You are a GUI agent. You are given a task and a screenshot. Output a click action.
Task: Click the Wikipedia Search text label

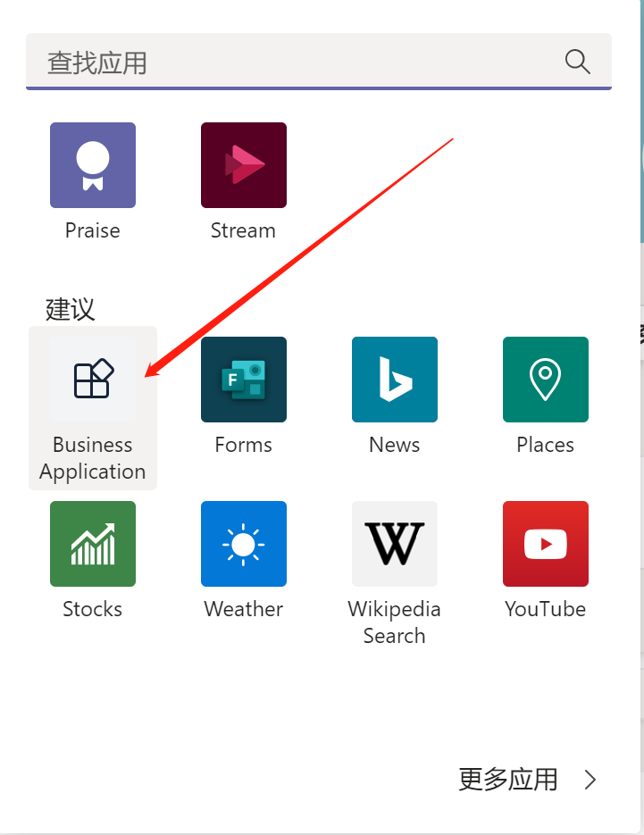coord(395,622)
